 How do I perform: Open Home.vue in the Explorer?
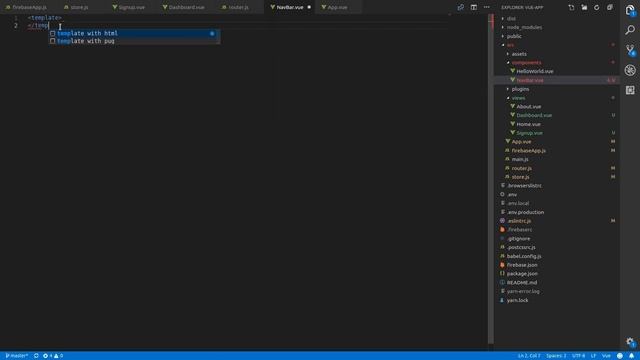(x=528, y=124)
